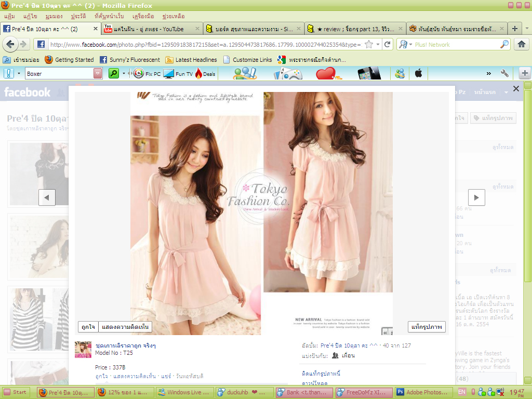Open the มุมมอง menu
The width and height of the screenshot is (532, 399).
click(x=54, y=16)
